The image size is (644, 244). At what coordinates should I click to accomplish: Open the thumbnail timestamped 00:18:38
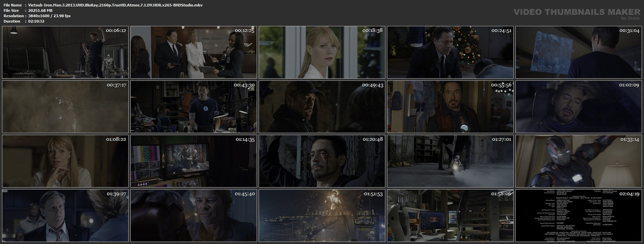click(322, 52)
